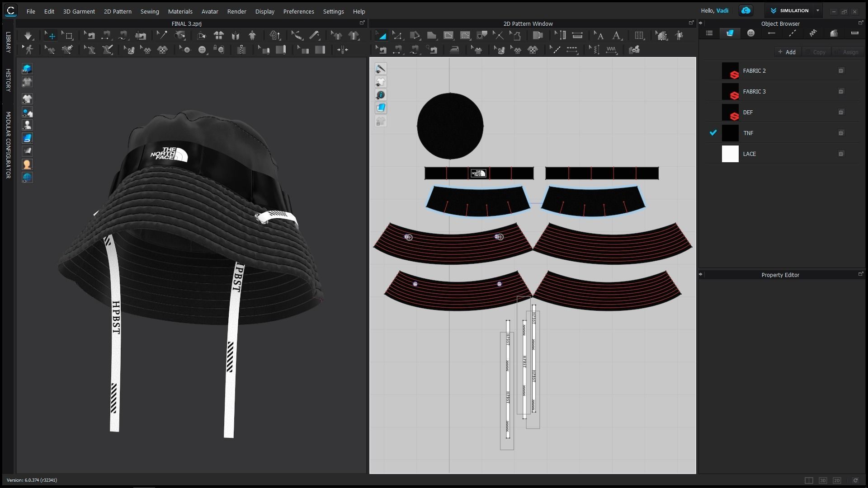This screenshot has width=868, height=488.
Task: Select the tape measure tool in 3D toolbar
Action: 315,35
